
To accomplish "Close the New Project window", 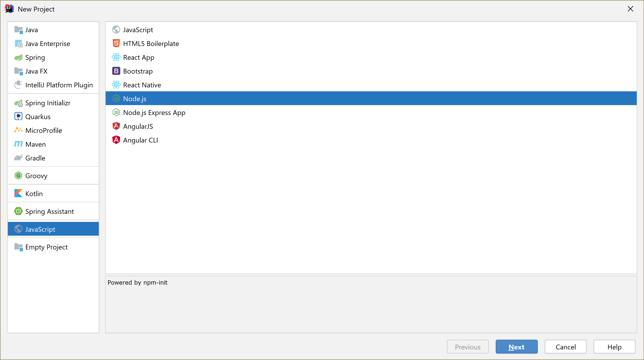I will point(630,9).
